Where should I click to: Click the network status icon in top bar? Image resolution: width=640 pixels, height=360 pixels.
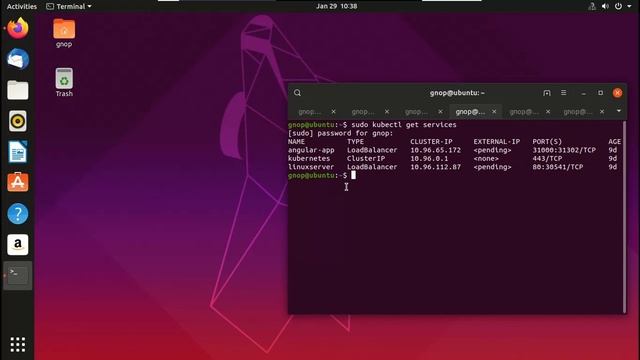(591, 6)
